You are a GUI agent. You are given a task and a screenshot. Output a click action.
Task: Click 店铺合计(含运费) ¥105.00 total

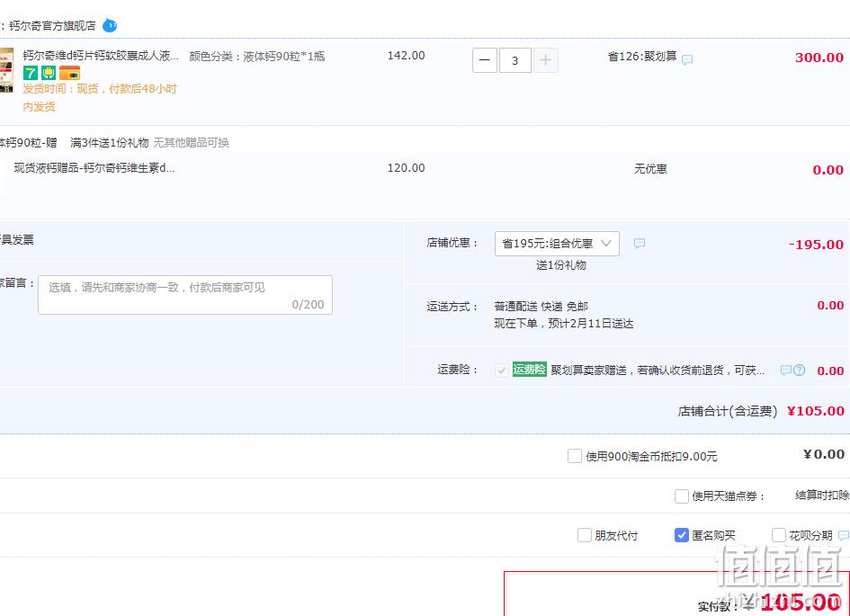click(761, 411)
